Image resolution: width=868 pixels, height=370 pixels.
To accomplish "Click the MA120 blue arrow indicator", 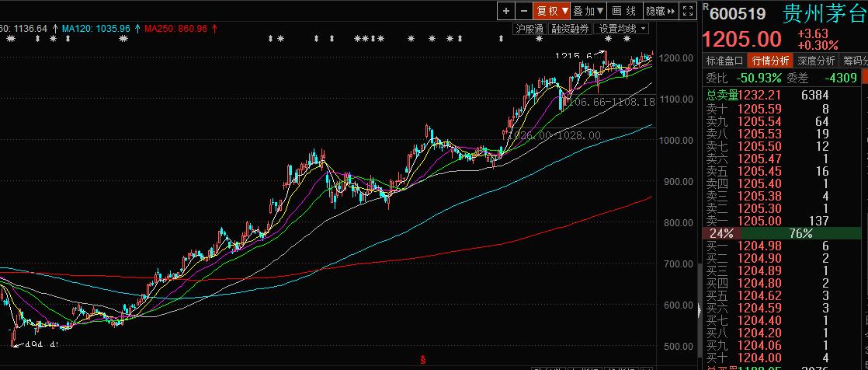I will coord(137,29).
